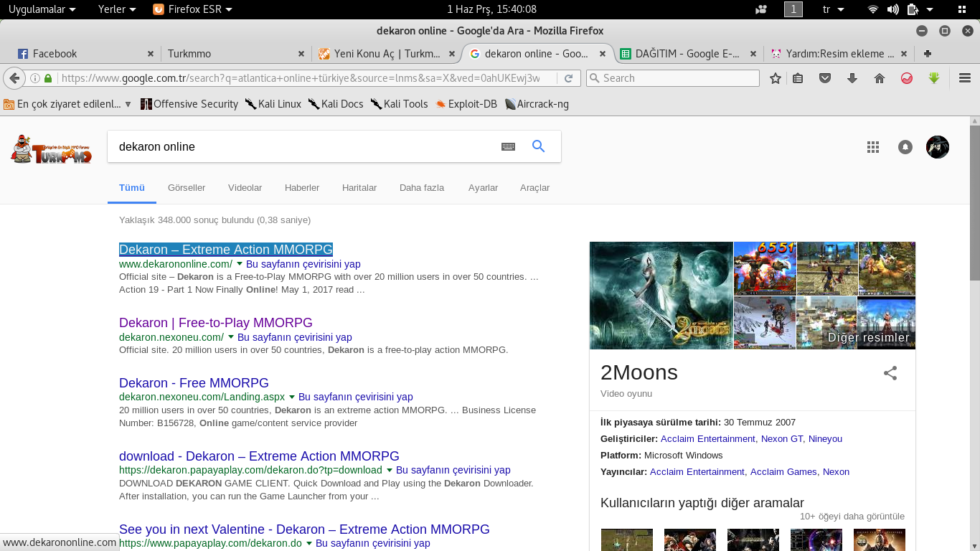Screen dimensions: 980x551
Task: Select the Videolar search tab
Action: (x=245, y=188)
